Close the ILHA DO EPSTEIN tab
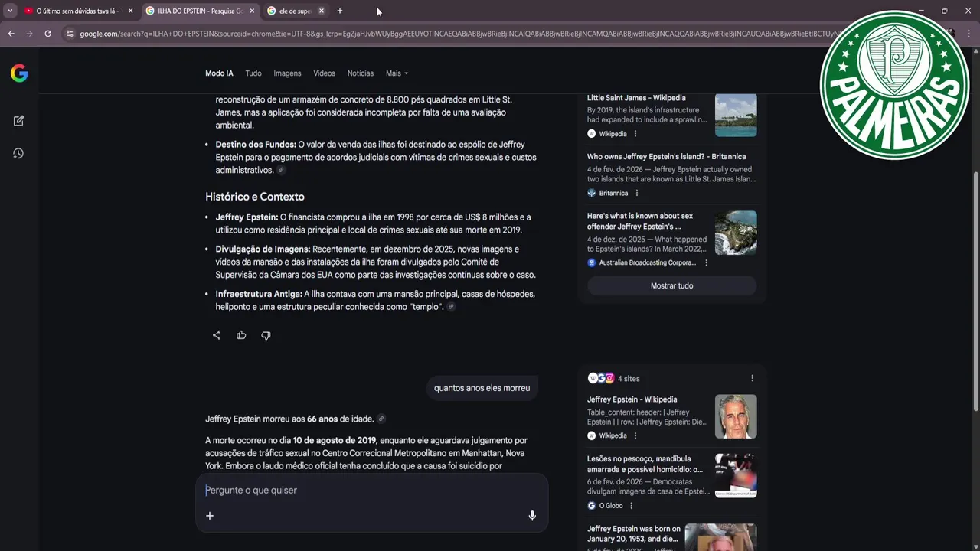The height and width of the screenshot is (551, 980). (252, 11)
